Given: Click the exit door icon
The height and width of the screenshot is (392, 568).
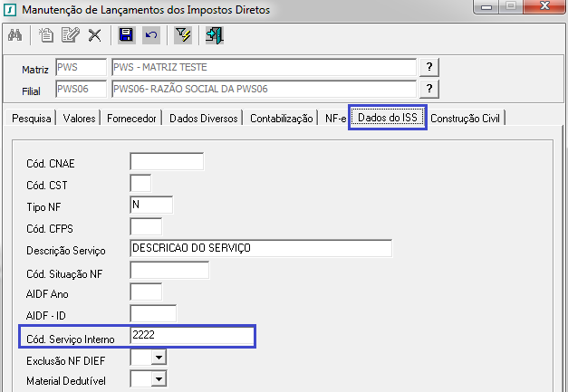Looking at the screenshot, I should [x=215, y=35].
